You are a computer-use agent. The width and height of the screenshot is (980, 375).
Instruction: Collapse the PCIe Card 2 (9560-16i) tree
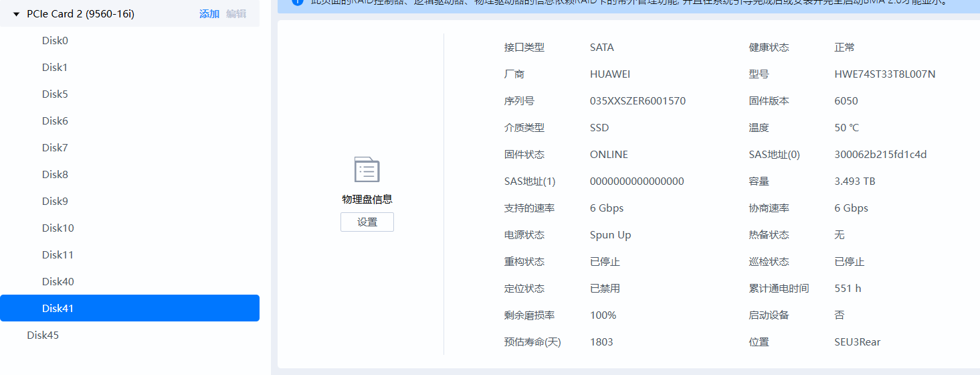pyautogui.click(x=16, y=14)
